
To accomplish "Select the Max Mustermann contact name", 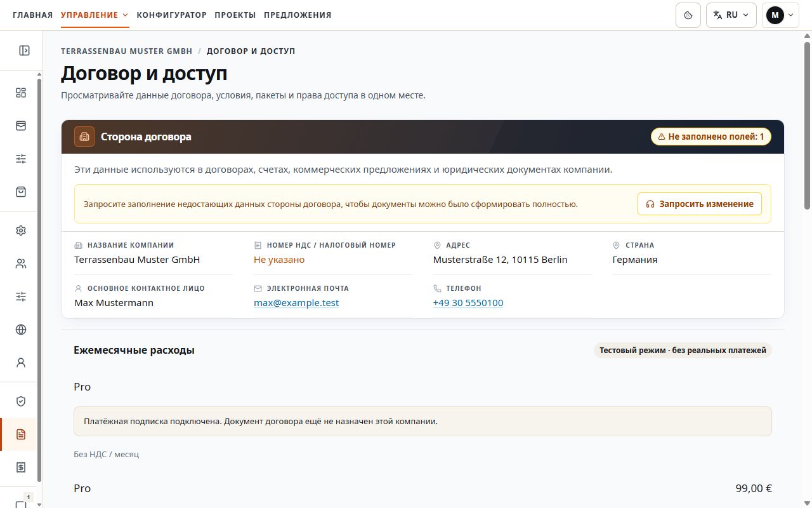I will point(114,303).
